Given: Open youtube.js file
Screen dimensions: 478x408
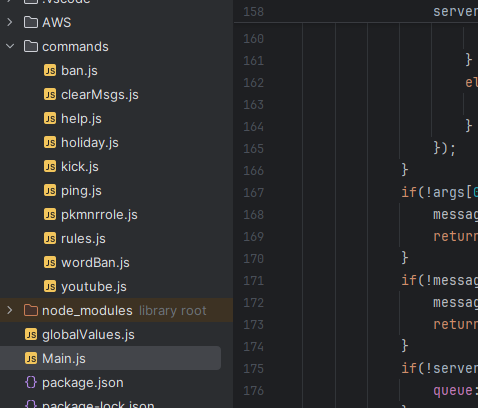Looking at the screenshot, I should (94, 287).
